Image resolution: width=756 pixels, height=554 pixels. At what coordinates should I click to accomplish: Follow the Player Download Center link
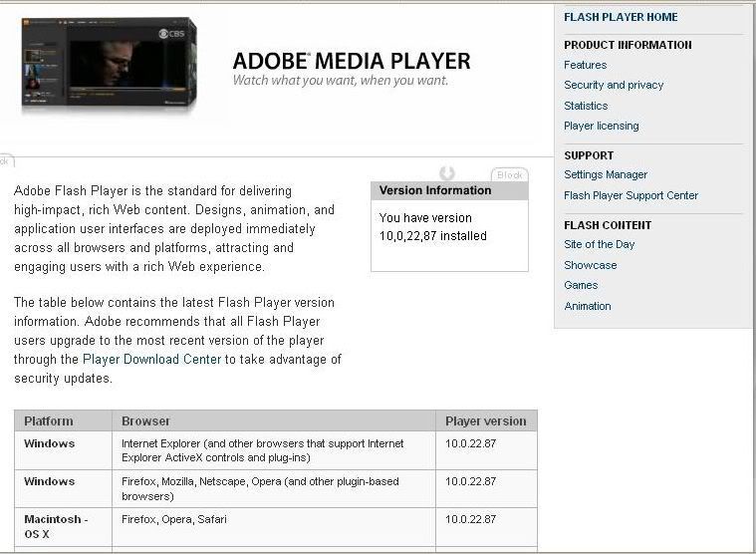[151, 359]
